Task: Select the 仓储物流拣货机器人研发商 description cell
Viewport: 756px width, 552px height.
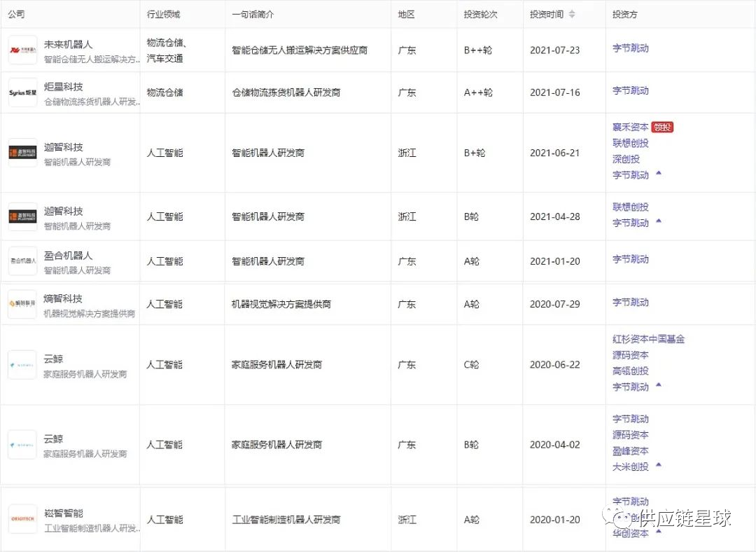Action: 286,92
